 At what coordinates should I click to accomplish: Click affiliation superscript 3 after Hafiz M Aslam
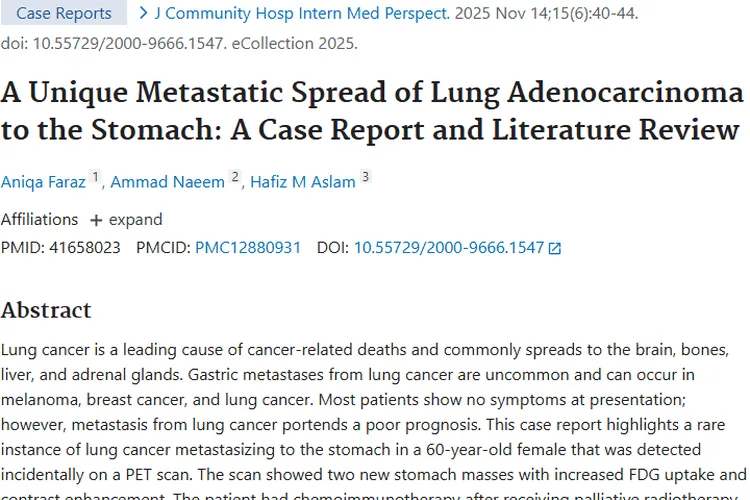[365, 177]
